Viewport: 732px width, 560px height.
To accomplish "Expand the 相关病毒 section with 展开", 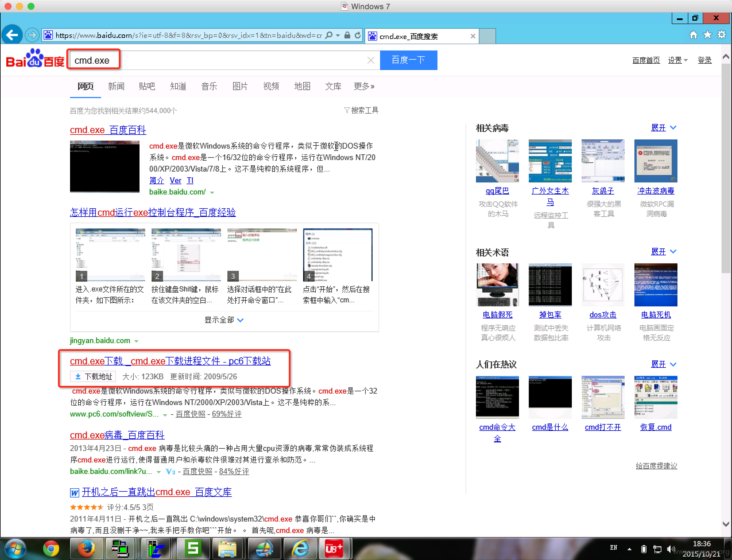I will (x=663, y=128).
